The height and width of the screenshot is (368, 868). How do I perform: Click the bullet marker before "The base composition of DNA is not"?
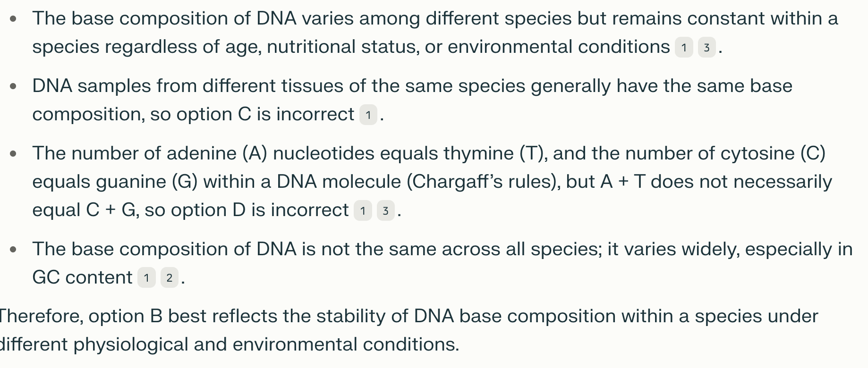point(13,249)
